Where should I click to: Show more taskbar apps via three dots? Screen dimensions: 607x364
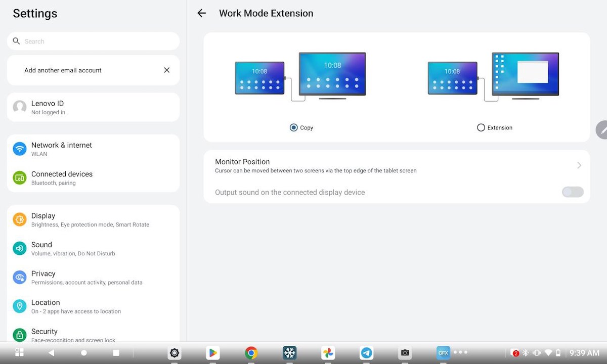tap(460, 352)
